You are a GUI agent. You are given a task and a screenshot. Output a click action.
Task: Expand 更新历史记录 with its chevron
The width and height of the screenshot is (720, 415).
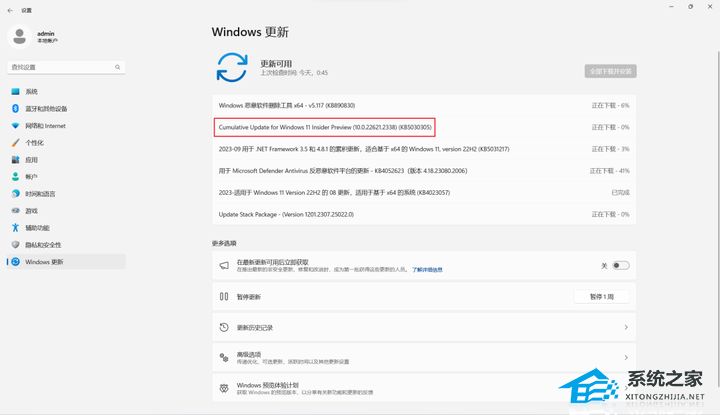click(x=626, y=327)
